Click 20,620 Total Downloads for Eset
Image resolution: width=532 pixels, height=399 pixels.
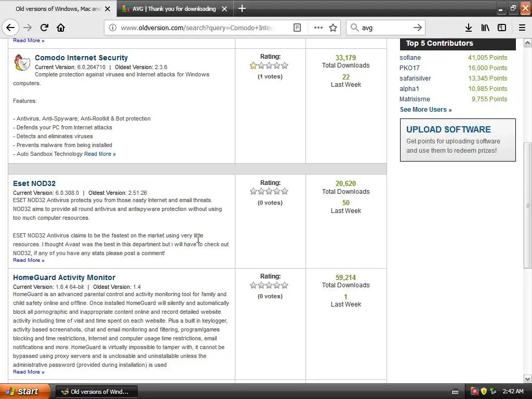pos(345,187)
